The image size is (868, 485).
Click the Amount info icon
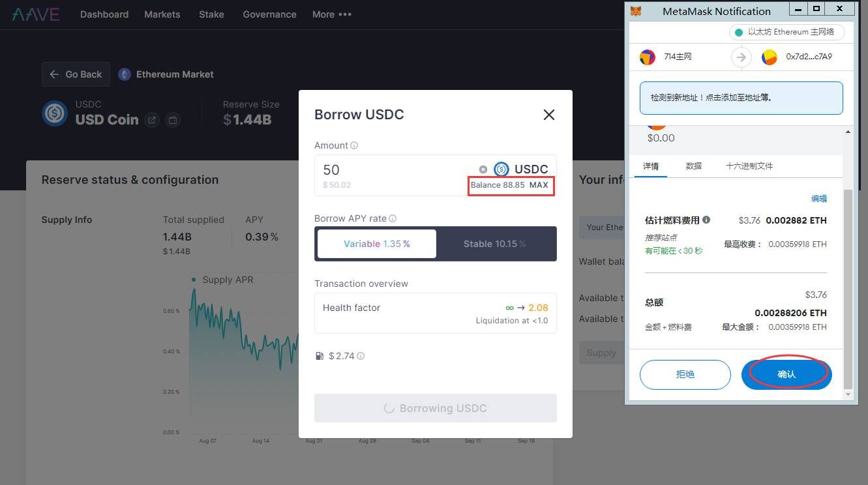[354, 145]
